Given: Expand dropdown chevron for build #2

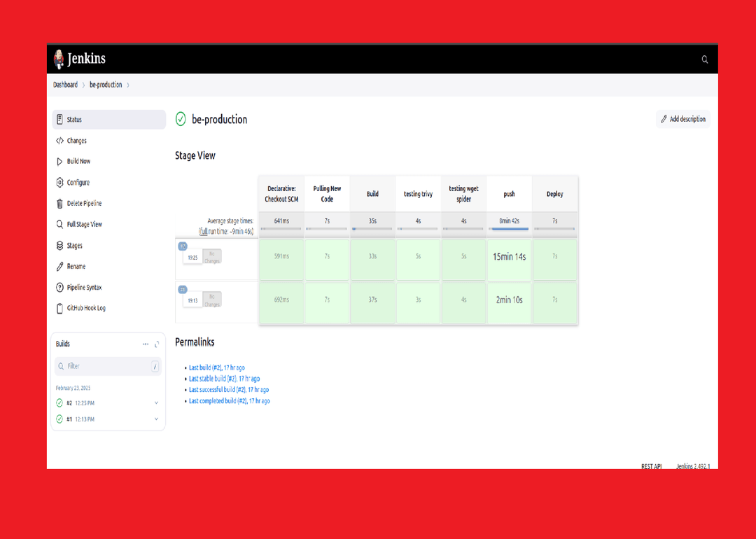Looking at the screenshot, I should [156, 403].
